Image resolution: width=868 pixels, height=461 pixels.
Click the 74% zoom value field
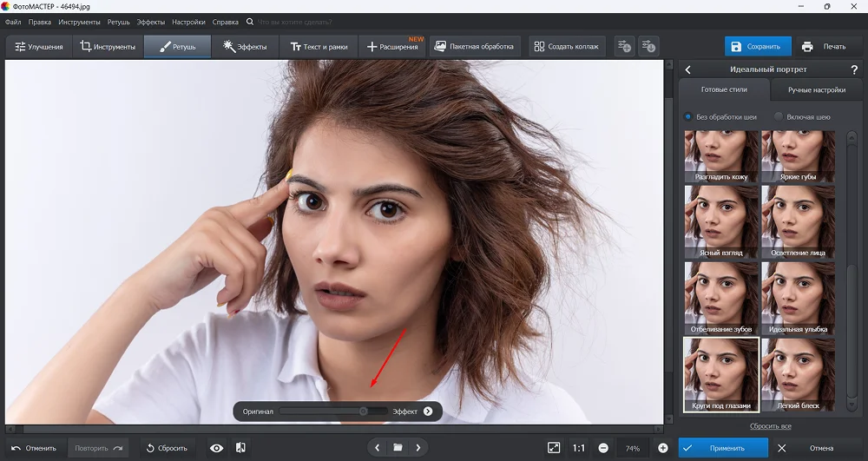point(633,448)
